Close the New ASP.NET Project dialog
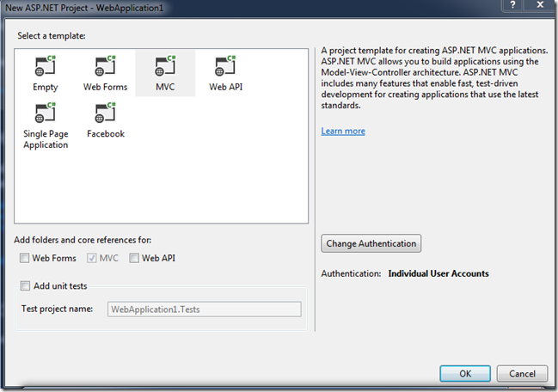 tap(540, 4)
